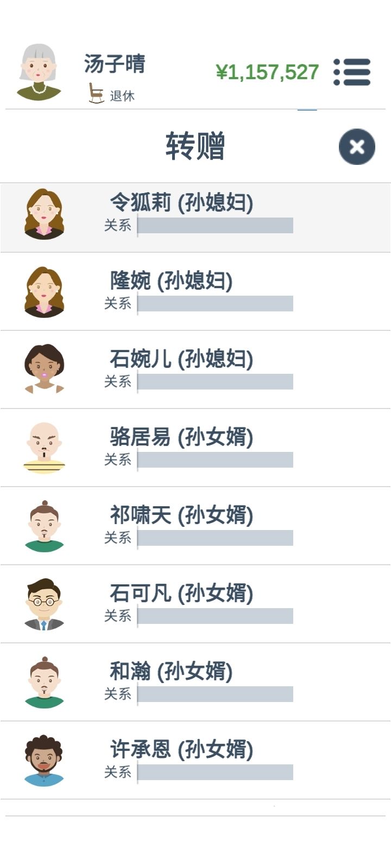
Task: Choose recipient 骆居易 (孙女婿)
Action: tap(195, 448)
